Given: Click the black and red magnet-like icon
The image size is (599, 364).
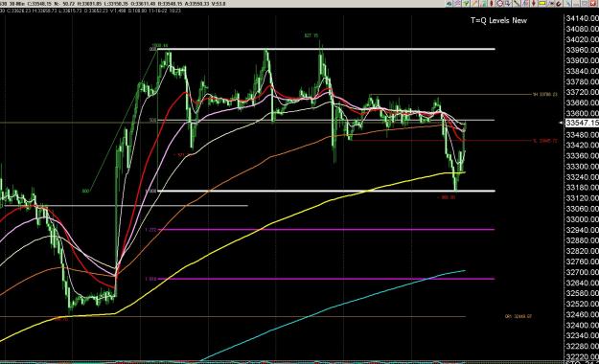Looking at the screenshot, I should [x=559, y=4].
